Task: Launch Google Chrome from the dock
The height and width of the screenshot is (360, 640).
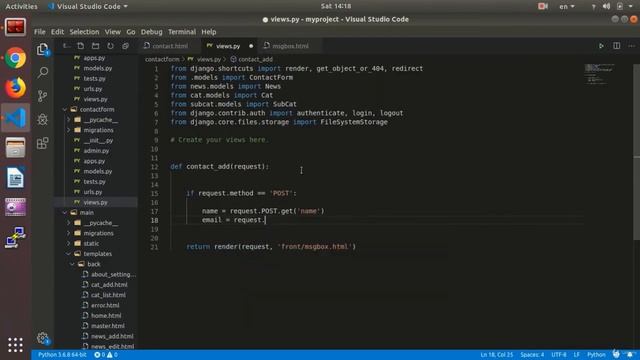Action: point(16,58)
